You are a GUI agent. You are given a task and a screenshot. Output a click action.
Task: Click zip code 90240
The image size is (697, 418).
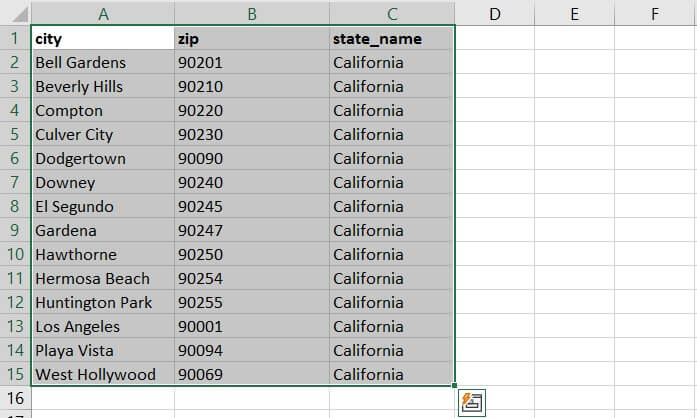coord(252,182)
